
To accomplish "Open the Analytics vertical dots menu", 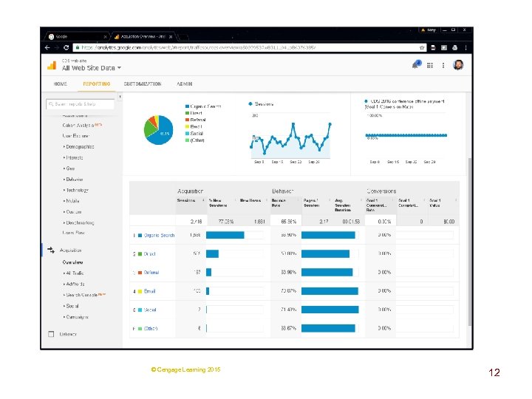I will 443,66.
